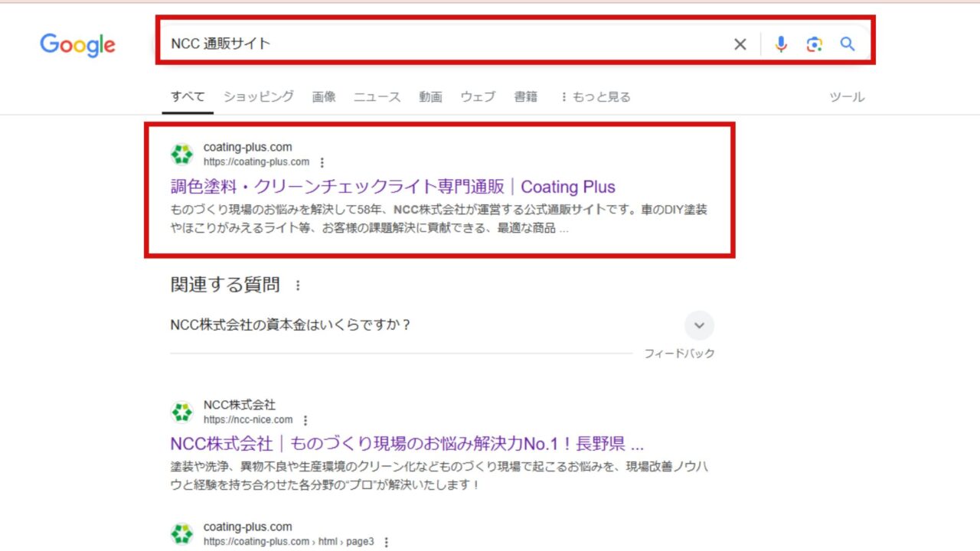Click the Google logo
The height and width of the screenshot is (551, 980).
click(77, 44)
